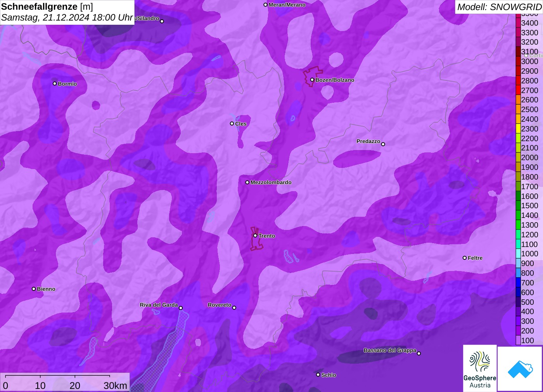543x392 pixels.
Task: Pick the 500 m legend color swatch
Action: coord(518,302)
